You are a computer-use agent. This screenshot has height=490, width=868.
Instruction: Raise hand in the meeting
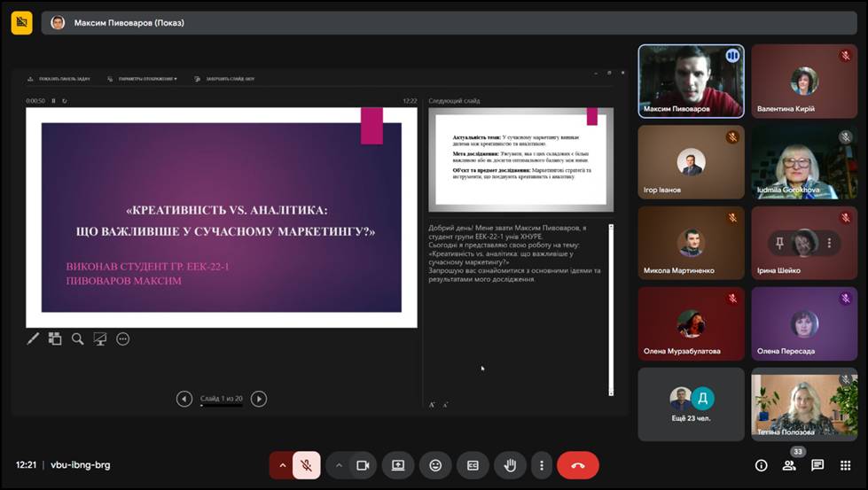pos(510,465)
